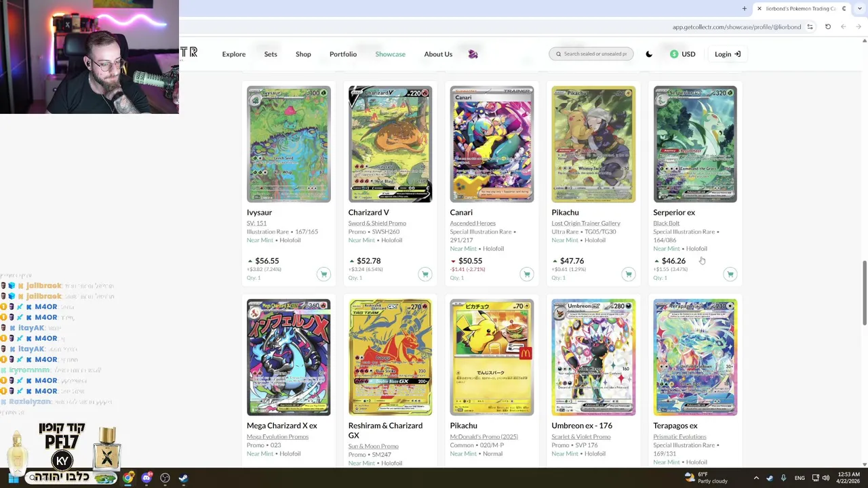Add Ivysaur to cart via its cart icon
868x488 pixels.
click(x=323, y=274)
